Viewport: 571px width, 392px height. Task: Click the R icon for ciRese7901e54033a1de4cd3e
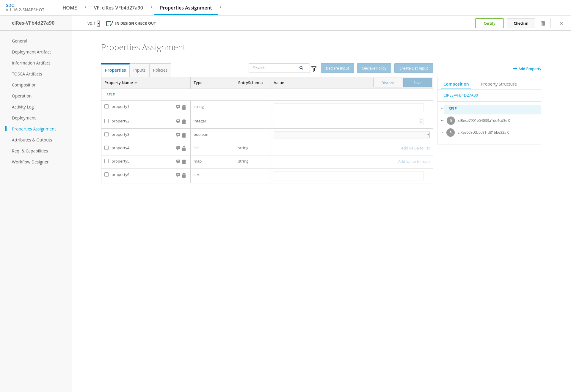click(x=451, y=121)
